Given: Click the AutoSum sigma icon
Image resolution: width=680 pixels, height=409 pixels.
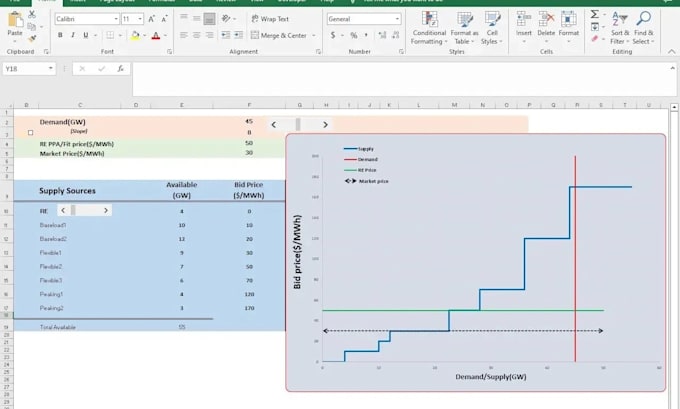Looking at the screenshot, I should click(x=595, y=14).
